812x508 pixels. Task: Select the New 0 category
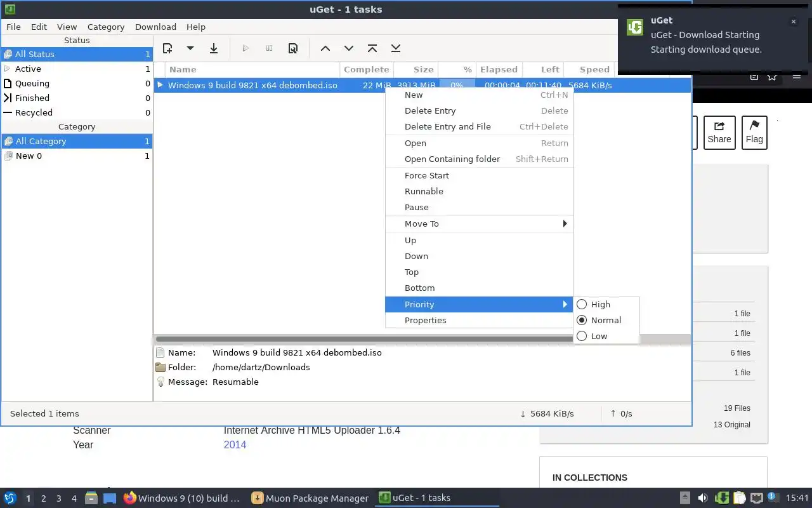(77, 156)
